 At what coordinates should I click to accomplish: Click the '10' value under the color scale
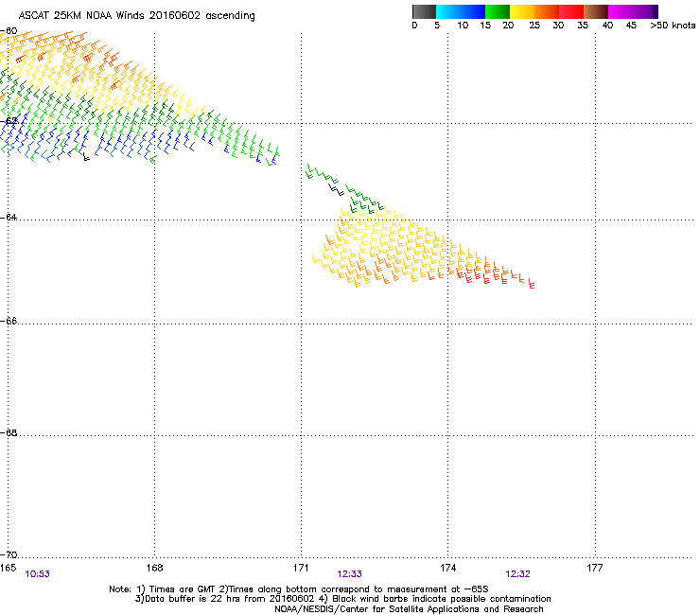(x=463, y=26)
